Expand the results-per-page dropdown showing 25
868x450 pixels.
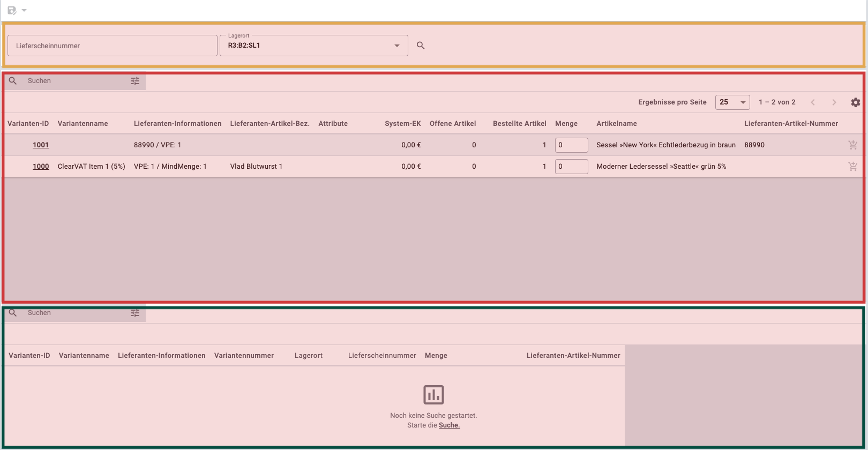(732, 102)
